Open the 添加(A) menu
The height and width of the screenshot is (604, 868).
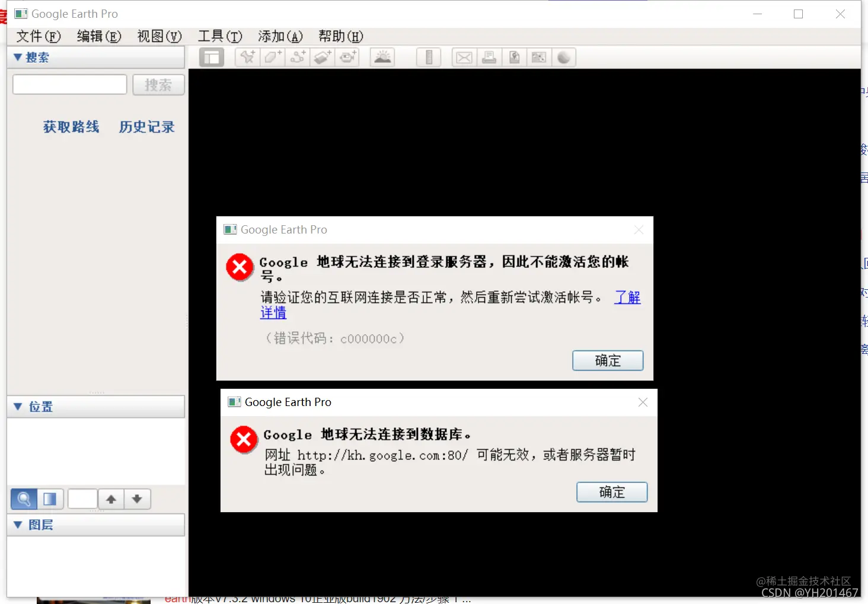click(280, 36)
